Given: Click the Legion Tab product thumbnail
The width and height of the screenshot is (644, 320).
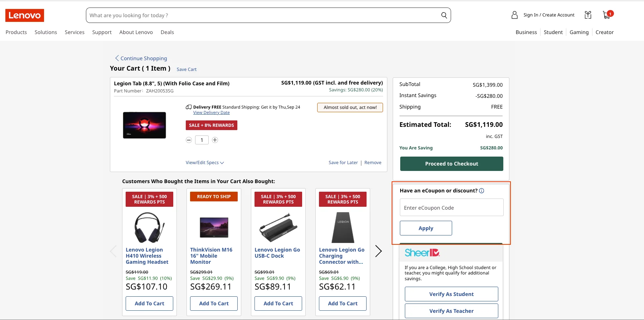Looking at the screenshot, I should pyautogui.click(x=145, y=125).
